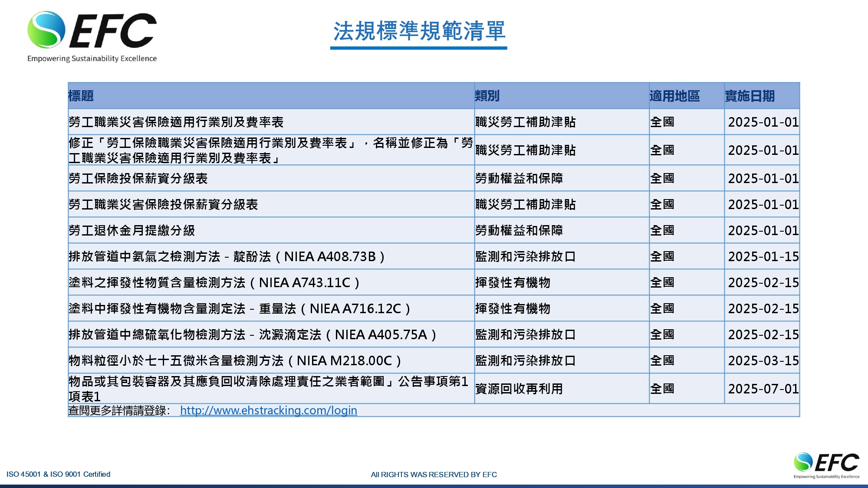Click category 資源回收再利用
Viewport: 868px width, 488px height.
click(519, 389)
